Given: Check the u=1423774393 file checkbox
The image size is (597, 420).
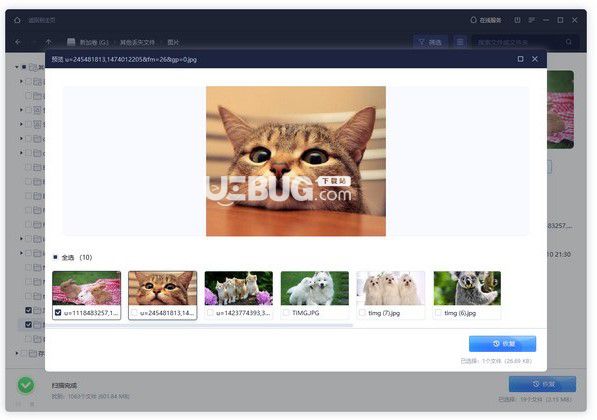Looking at the screenshot, I should click(210, 313).
